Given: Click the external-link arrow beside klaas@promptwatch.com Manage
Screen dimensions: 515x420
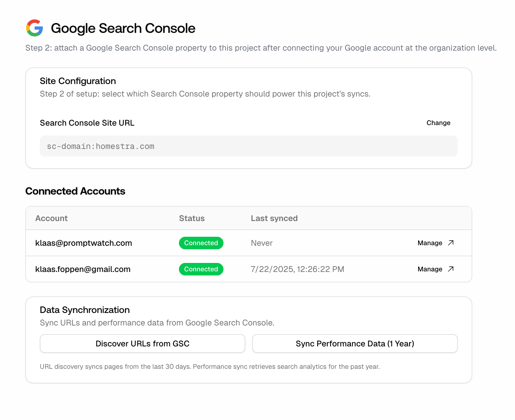Looking at the screenshot, I should coord(450,243).
